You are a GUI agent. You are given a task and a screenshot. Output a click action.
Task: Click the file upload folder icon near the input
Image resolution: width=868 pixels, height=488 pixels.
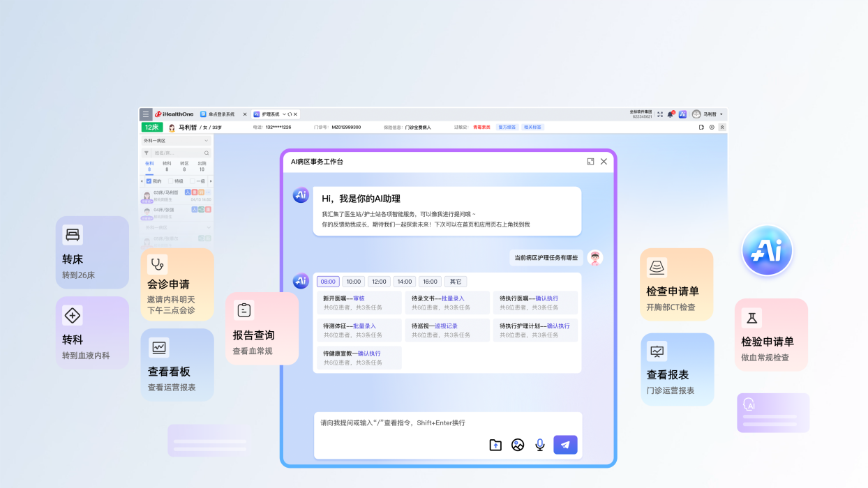click(495, 444)
